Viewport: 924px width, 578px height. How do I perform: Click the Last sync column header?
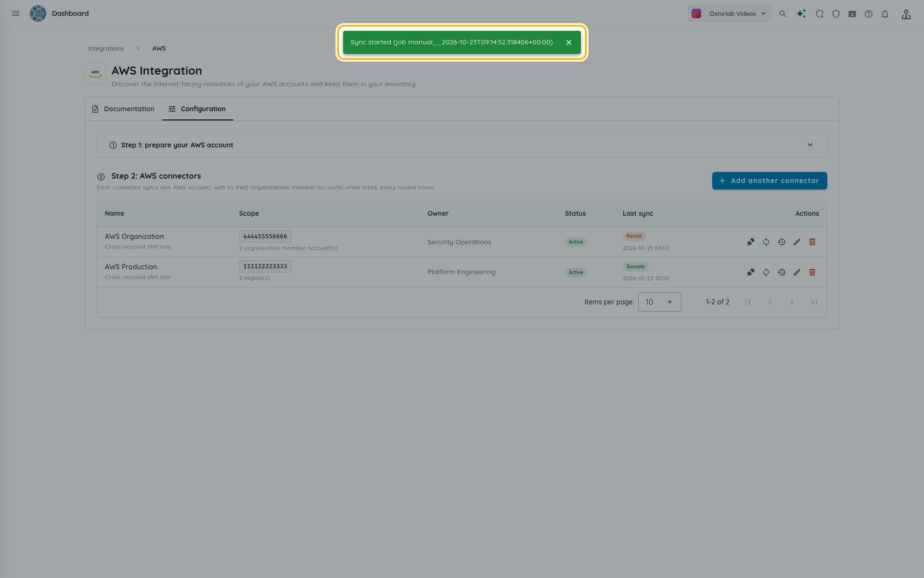[638, 213]
